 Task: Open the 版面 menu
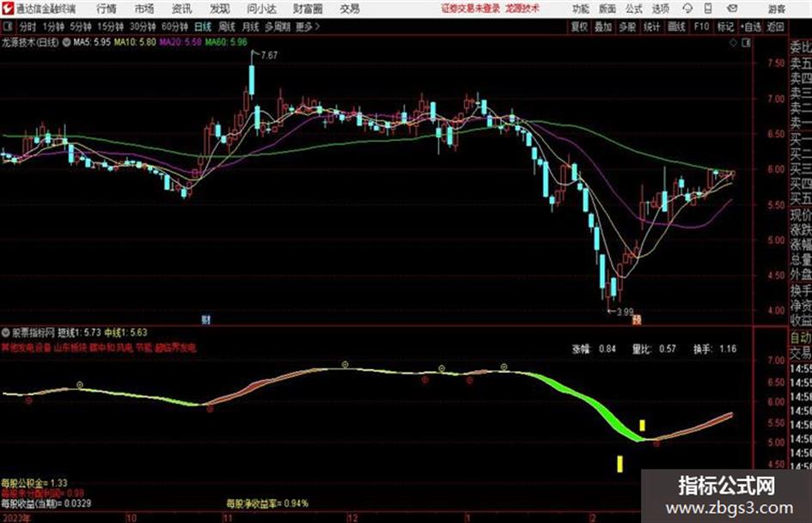[607, 9]
